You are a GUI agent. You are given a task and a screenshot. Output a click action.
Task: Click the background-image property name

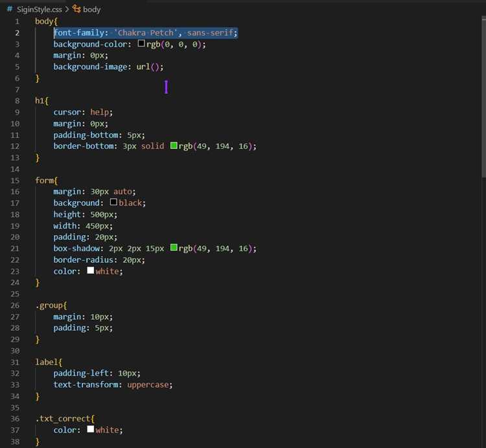tap(90, 67)
